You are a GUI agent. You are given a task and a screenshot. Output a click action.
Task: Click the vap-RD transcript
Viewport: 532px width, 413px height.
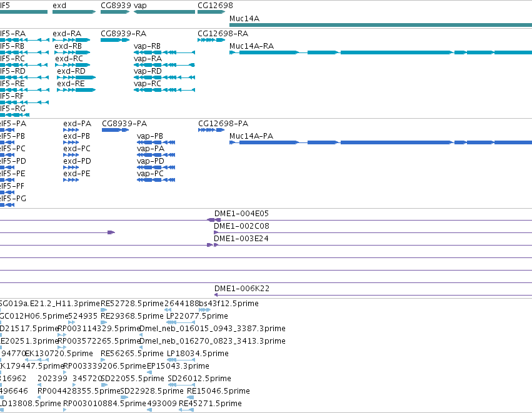tap(164, 77)
